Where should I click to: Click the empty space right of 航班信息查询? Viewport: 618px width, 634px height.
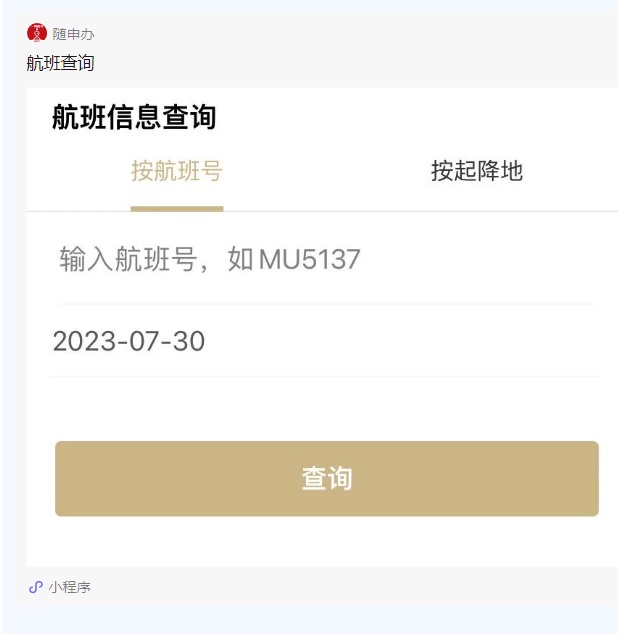point(420,118)
